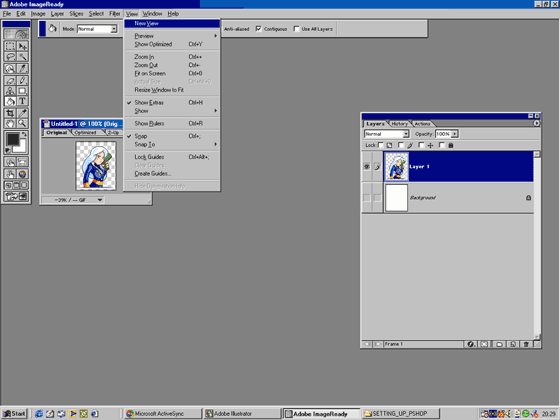560x420 pixels.
Task: Choose Show Optimized menu item
Action: coord(172,44)
